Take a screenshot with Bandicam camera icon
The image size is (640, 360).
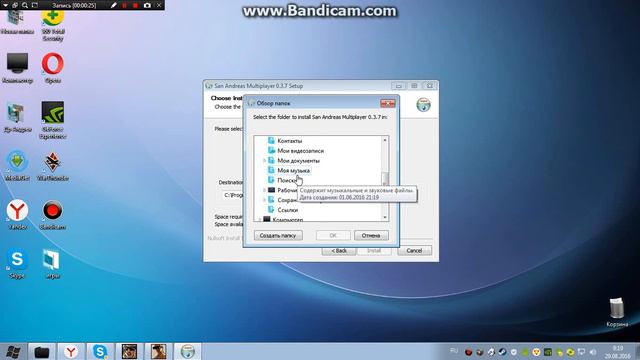coord(147,5)
